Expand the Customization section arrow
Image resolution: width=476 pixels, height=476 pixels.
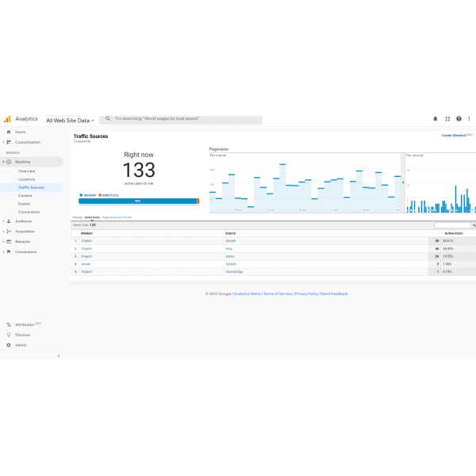pyautogui.click(x=3, y=142)
